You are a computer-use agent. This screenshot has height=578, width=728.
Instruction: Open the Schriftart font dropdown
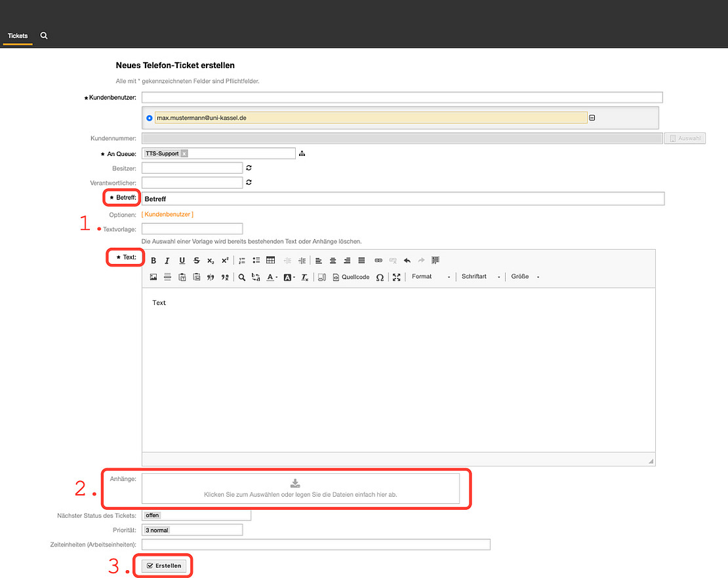(481, 277)
